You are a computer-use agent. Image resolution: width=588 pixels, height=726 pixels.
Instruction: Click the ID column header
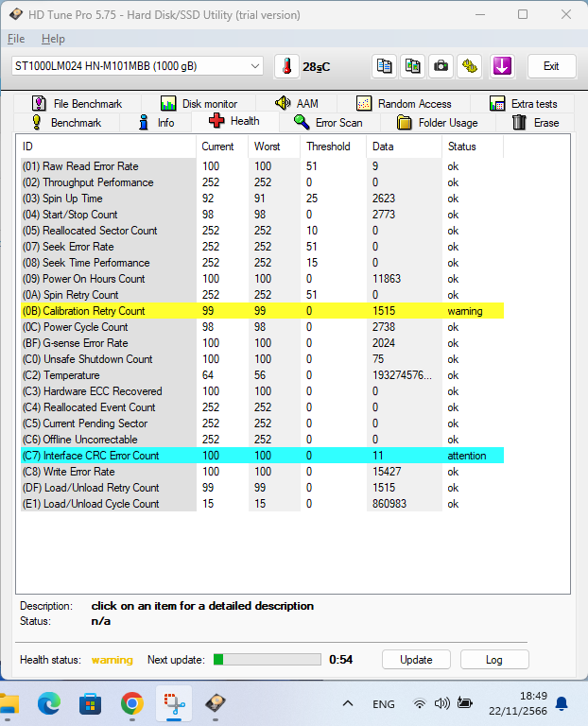tap(107, 147)
